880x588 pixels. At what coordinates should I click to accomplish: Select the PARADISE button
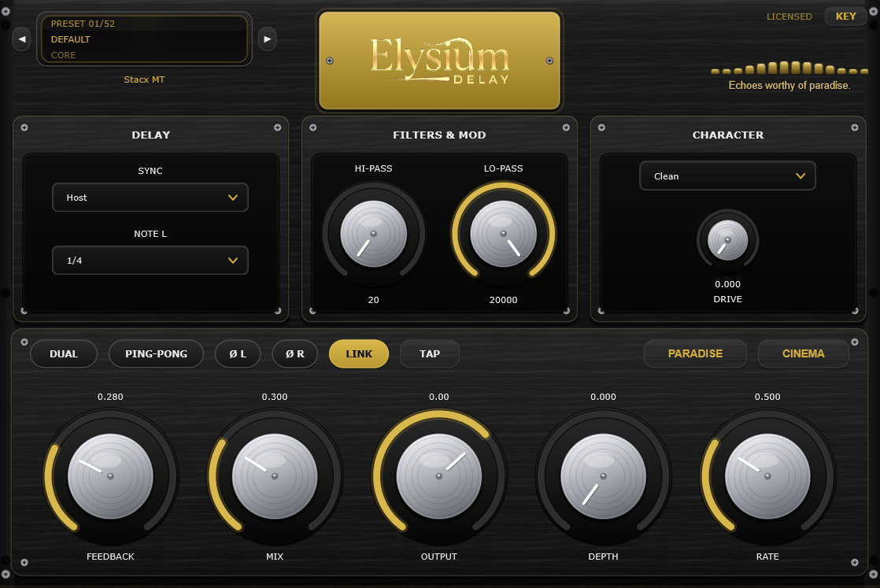coord(695,354)
